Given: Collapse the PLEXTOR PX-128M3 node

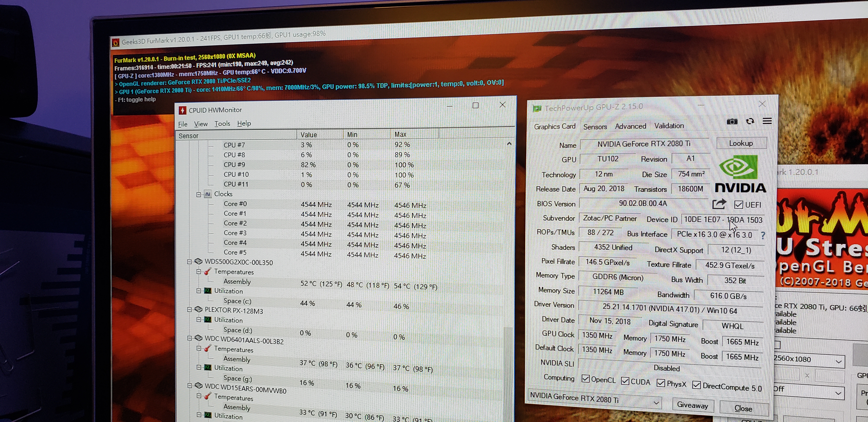Looking at the screenshot, I should point(189,310).
